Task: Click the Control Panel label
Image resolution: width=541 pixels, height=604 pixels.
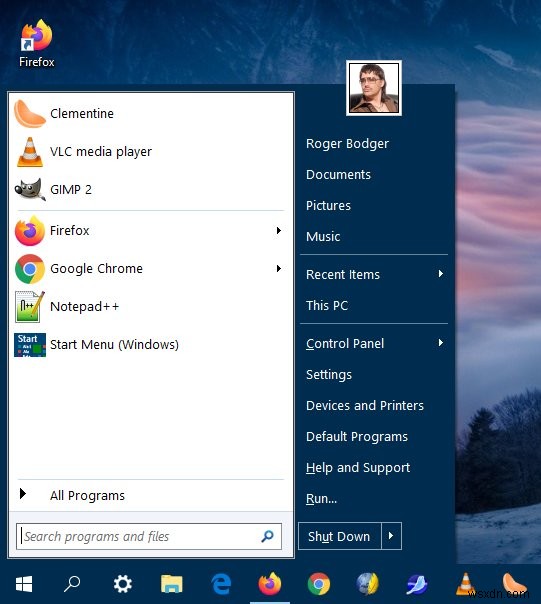Action: (x=345, y=344)
